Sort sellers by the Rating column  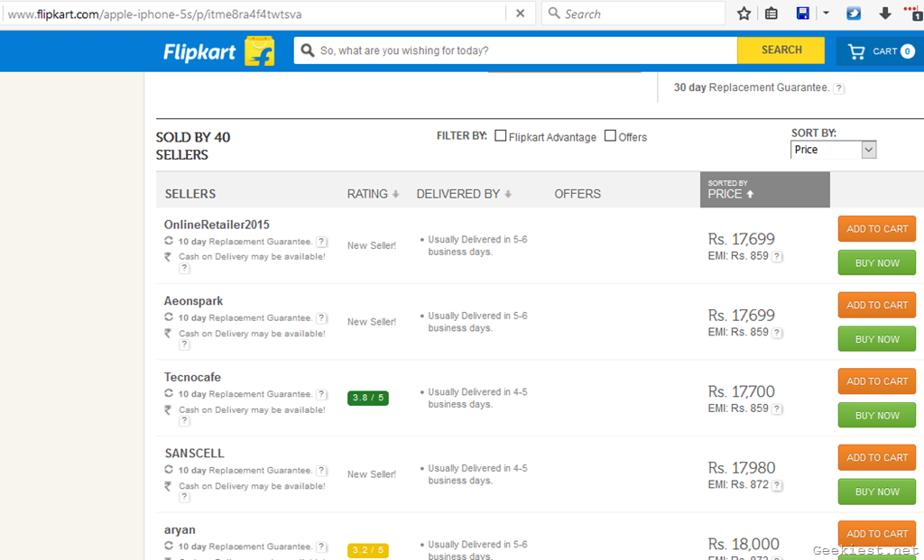click(373, 194)
